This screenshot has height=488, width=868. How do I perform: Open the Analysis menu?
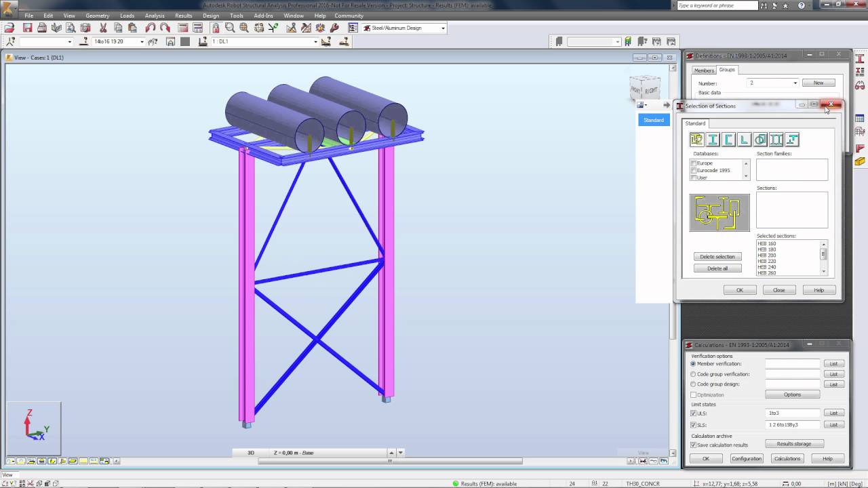pyautogui.click(x=155, y=16)
